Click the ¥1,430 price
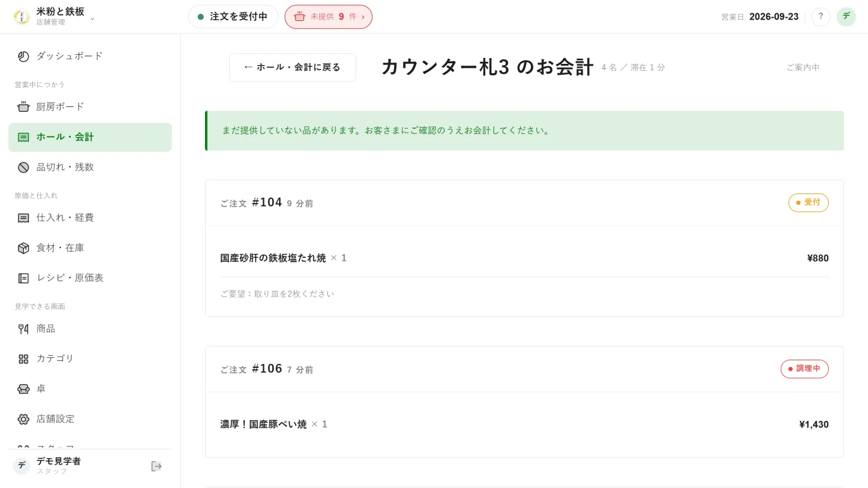The height and width of the screenshot is (488, 868). pos(814,424)
